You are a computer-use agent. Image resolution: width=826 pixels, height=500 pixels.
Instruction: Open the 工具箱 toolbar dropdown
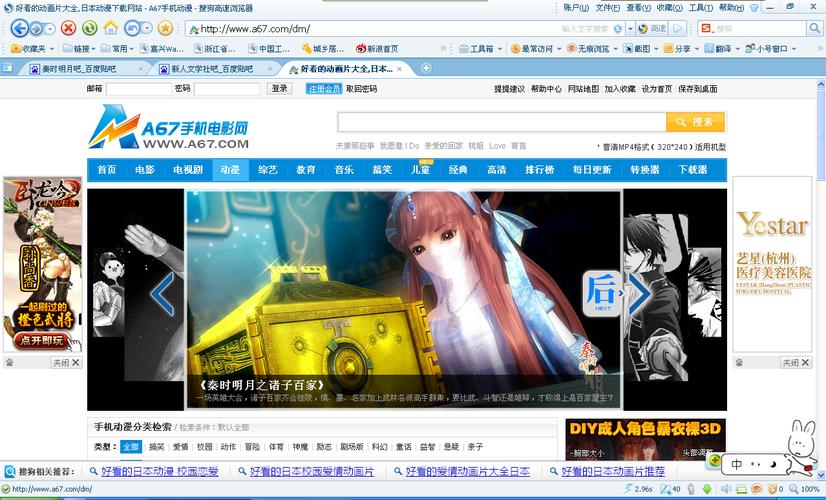tap(480, 48)
